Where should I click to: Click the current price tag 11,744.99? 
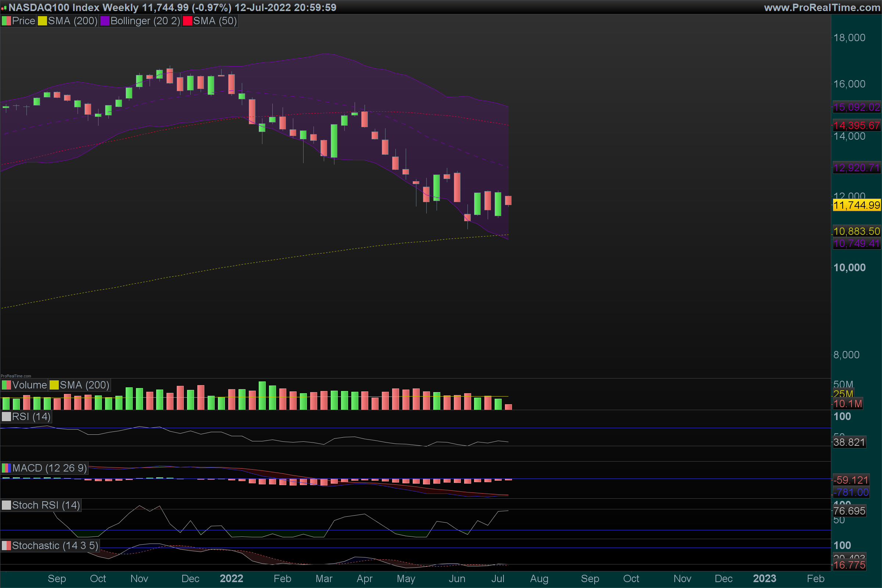[857, 205]
